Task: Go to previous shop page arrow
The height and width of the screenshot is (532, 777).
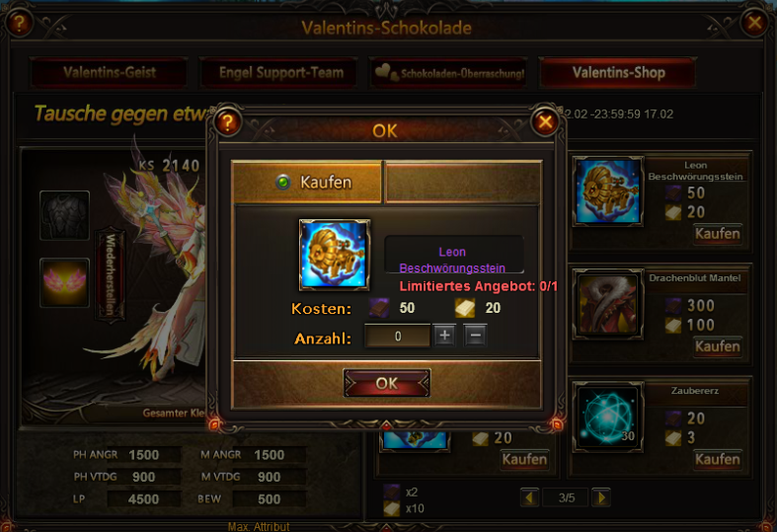Action: click(x=530, y=497)
